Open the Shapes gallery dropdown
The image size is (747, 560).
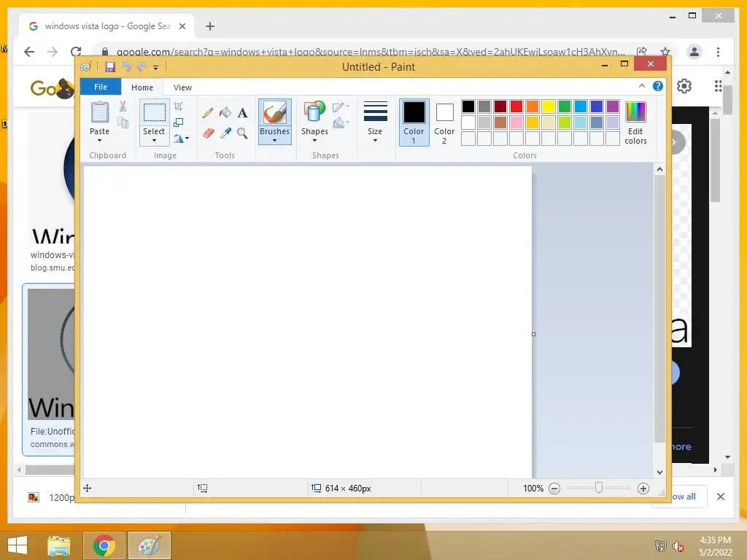315,141
